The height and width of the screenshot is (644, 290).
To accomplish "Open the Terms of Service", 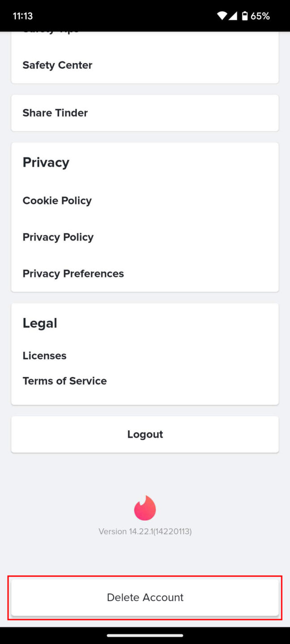I will pos(64,381).
